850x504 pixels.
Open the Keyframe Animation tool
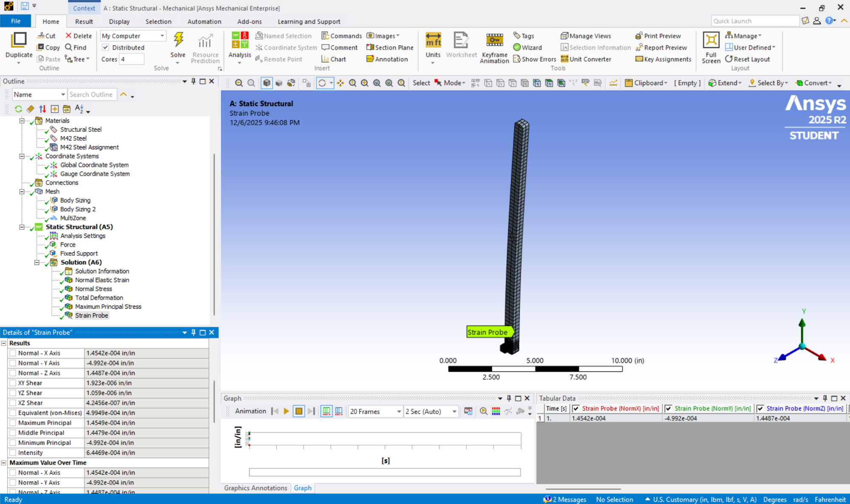494,40
